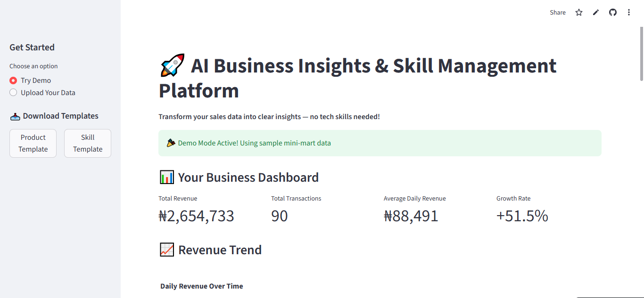The width and height of the screenshot is (644, 298).
Task: Click the party popper icon in demo banner
Action: tap(171, 143)
